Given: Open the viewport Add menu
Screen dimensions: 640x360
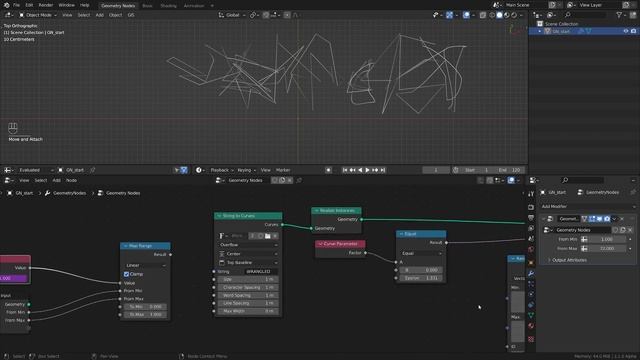Looking at the screenshot, I should [100, 15].
